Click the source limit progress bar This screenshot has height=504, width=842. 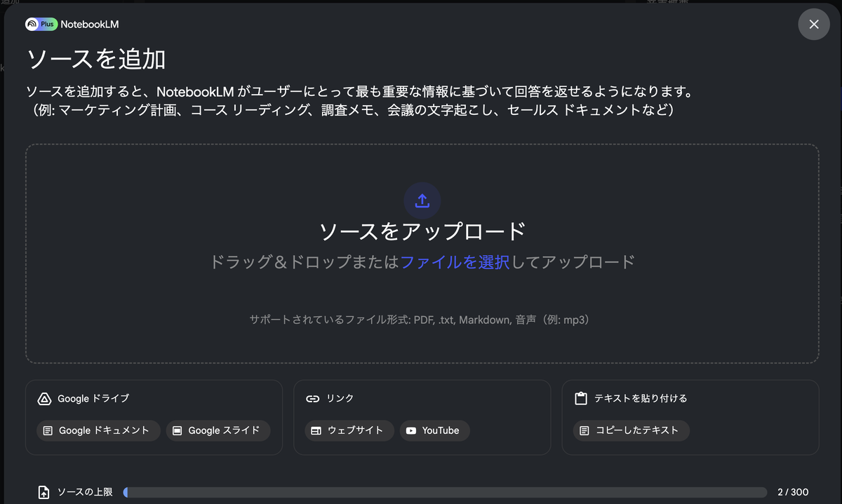click(x=445, y=492)
